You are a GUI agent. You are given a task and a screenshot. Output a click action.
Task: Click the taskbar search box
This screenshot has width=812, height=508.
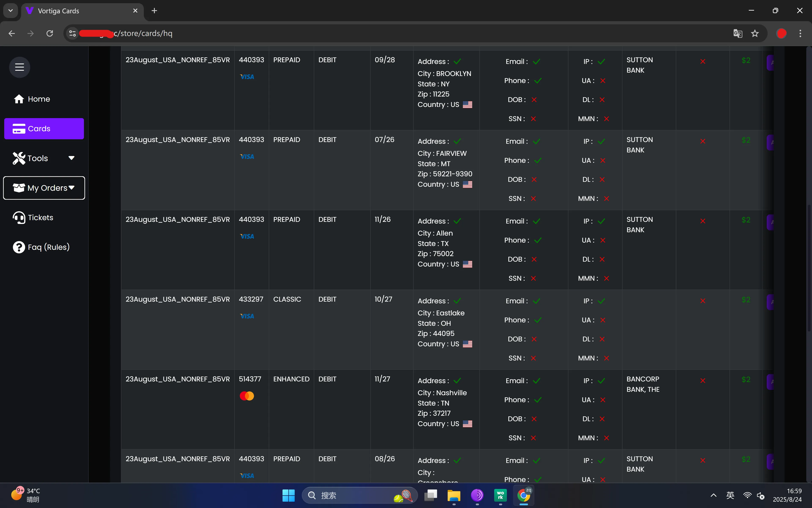(x=360, y=495)
